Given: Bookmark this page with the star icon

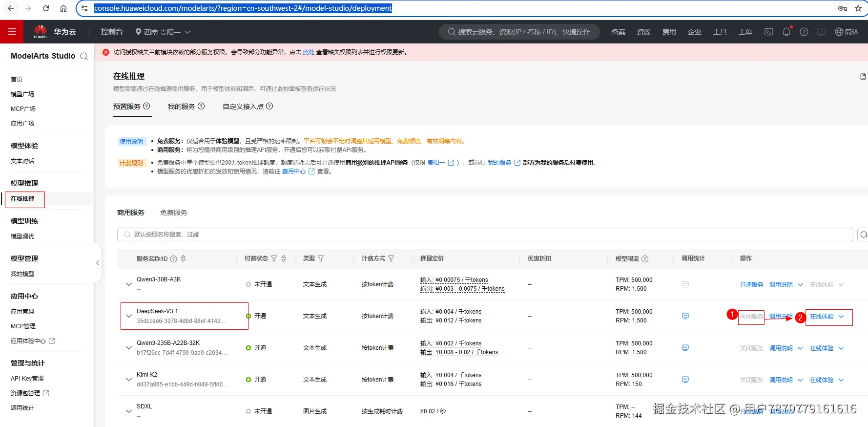Looking at the screenshot, I should 858,8.
